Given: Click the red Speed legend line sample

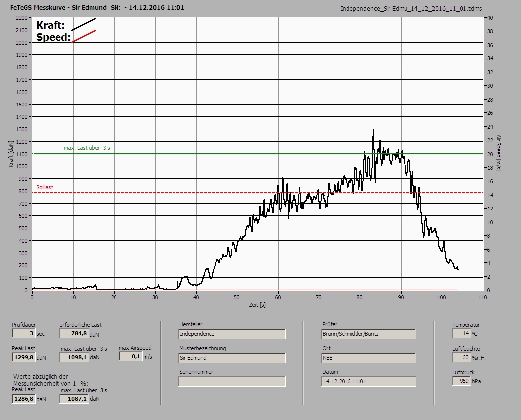Looking at the screenshot, I should [x=84, y=36].
